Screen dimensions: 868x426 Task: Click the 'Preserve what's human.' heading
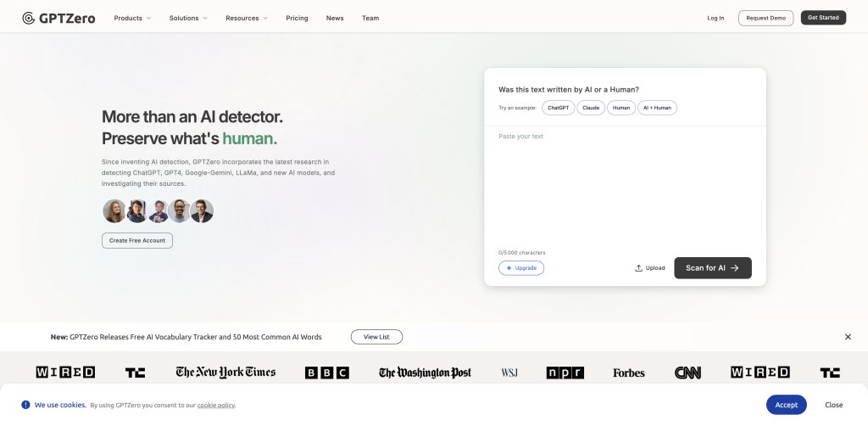click(189, 138)
